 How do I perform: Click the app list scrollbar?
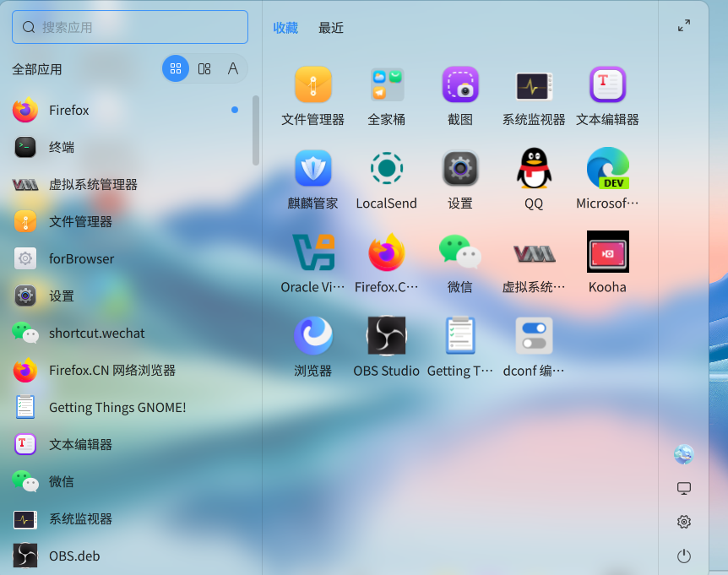(255, 130)
